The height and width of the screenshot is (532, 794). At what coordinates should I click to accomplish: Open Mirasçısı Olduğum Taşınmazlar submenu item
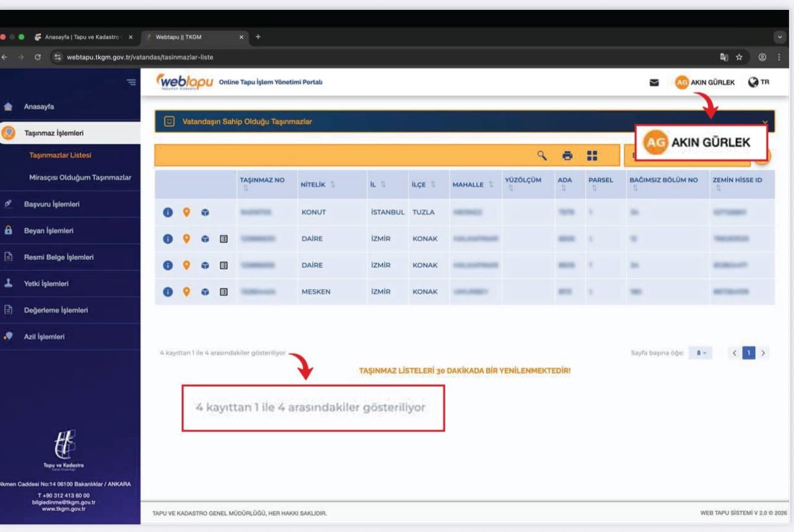tap(80, 177)
